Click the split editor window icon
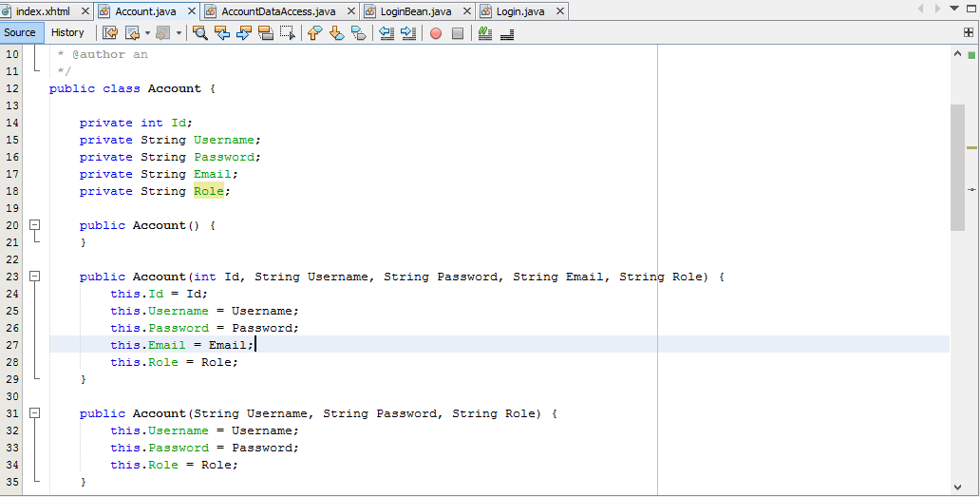Viewport: 980px width, 497px height. pyautogui.click(x=969, y=32)
